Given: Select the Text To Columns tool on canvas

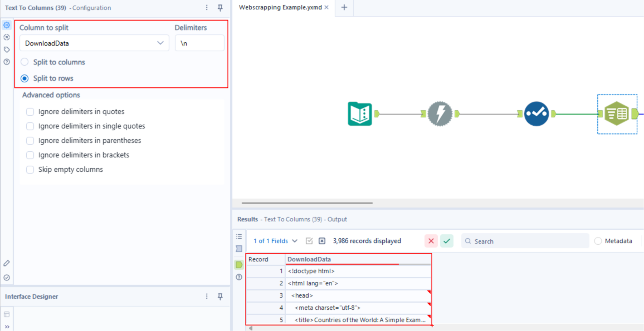Looking at the screenshot, I should [x=617, y=113].
